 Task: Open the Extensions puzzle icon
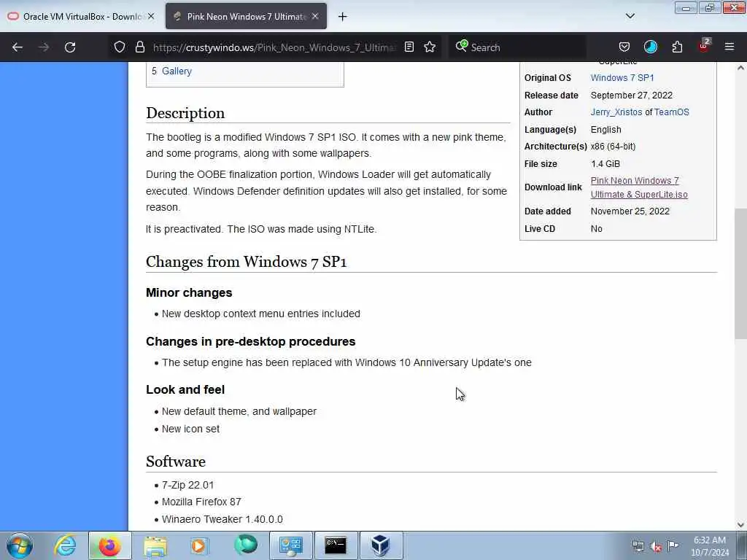pyautogui.click(x=677, y=47)
